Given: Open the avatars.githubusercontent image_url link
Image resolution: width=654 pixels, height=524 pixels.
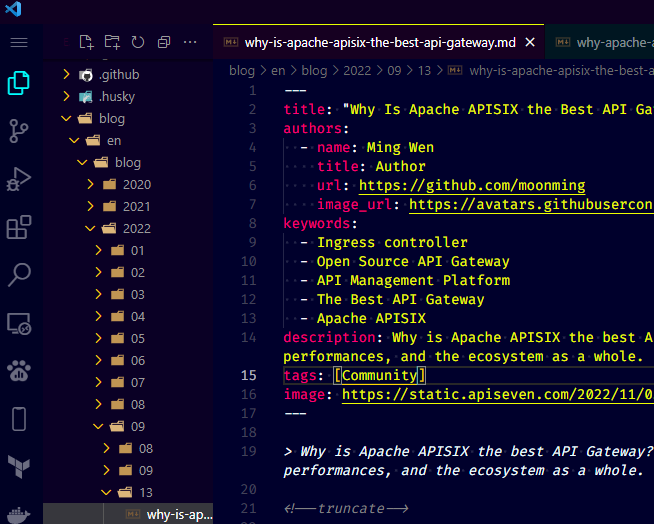Looking at the screenshot, I should tap(531, 204).
